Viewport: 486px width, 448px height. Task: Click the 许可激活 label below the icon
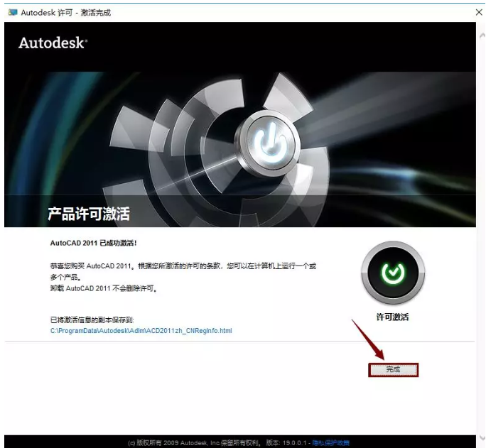392,317
